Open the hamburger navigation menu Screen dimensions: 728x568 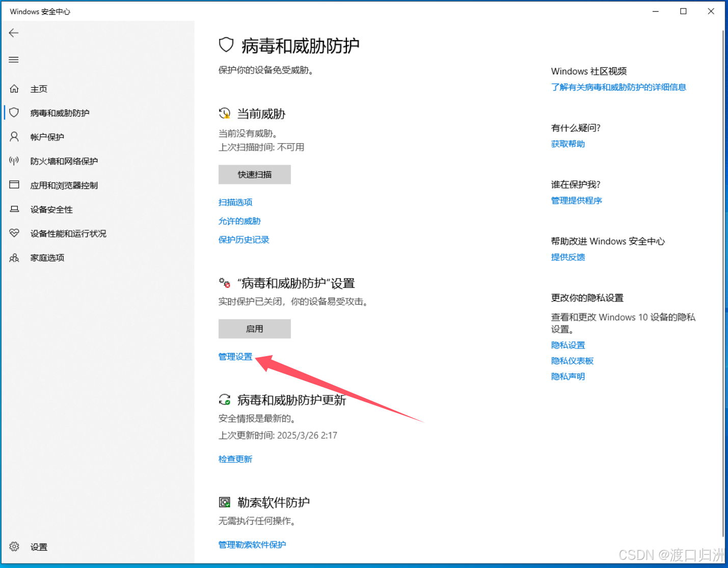click(x=14, y=60)
